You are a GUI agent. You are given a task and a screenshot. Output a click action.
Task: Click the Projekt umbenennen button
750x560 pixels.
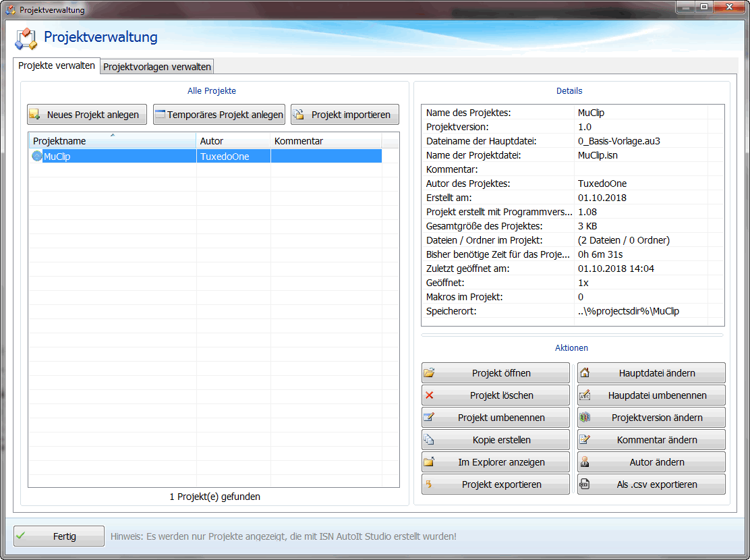click(x=495, y=418)
